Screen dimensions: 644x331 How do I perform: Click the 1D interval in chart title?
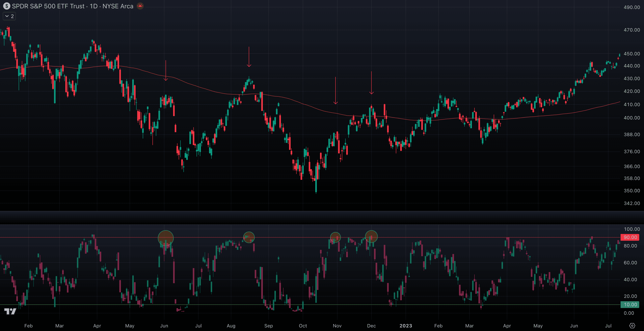point(94,6)
